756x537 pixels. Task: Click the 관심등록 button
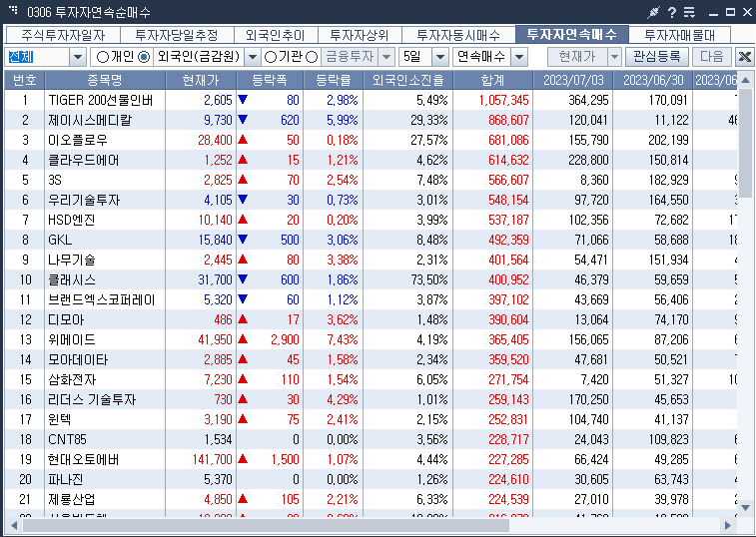pyautogui.click(x=657, y=57)
